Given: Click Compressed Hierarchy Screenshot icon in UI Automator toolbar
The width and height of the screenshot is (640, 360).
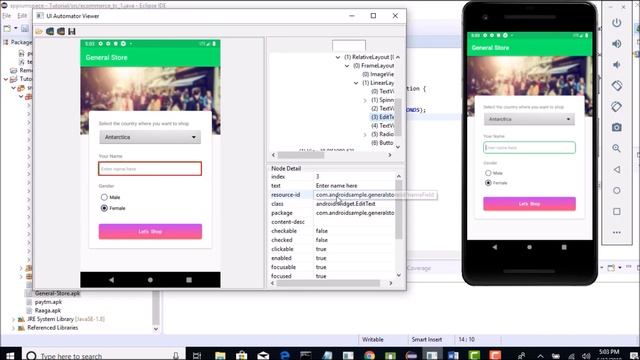Looking at the screenshot, I should [61, 31].
